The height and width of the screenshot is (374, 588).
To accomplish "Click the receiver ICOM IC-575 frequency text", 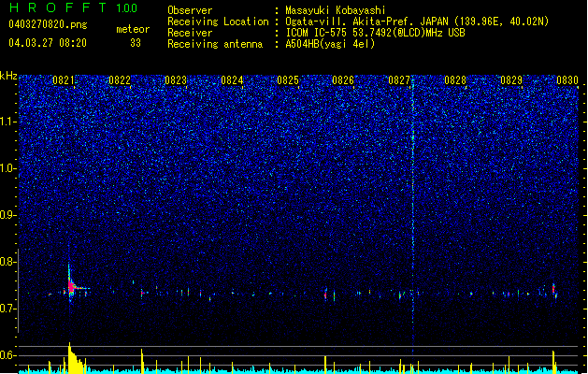I will pos(375,33).
